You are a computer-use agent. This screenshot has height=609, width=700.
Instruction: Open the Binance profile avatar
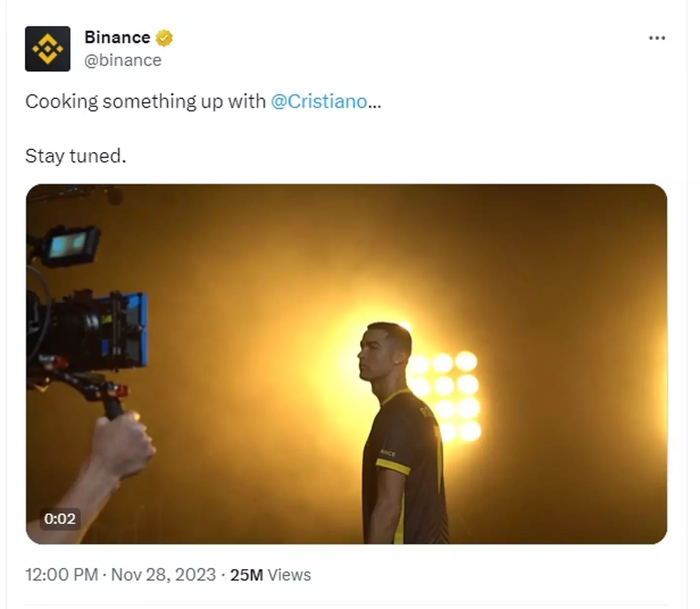coord(48,49)
